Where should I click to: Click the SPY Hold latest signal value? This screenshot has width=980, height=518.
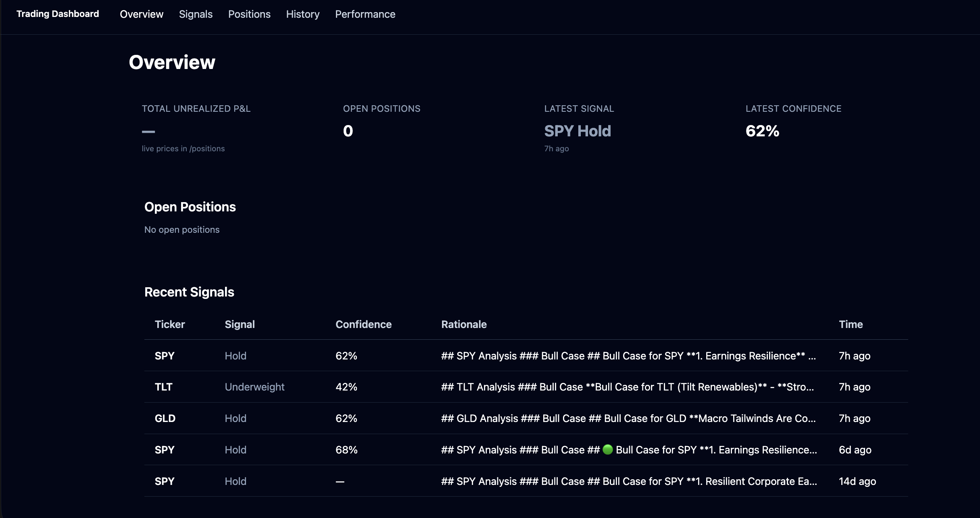click(578, 131)
